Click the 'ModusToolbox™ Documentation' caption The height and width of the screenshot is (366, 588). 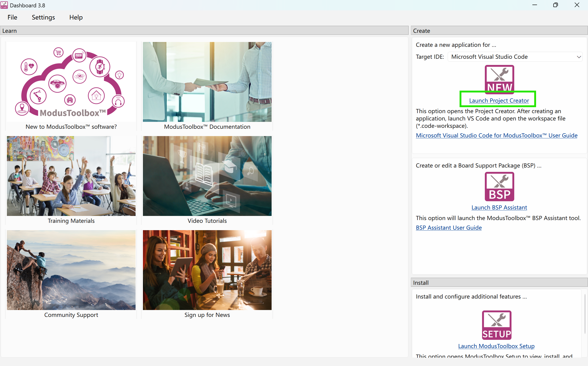207,127
